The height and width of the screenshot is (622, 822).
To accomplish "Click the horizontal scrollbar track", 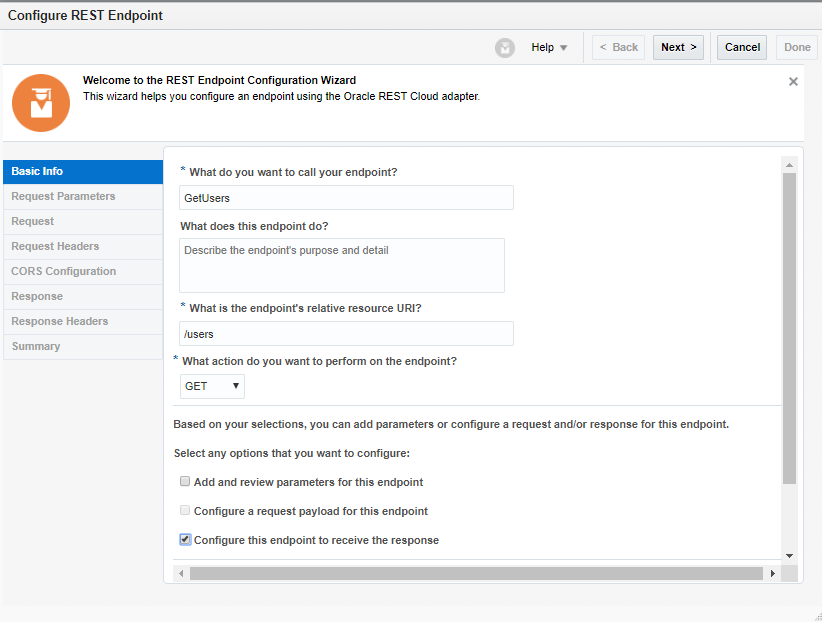I will [x=475, y=574].
